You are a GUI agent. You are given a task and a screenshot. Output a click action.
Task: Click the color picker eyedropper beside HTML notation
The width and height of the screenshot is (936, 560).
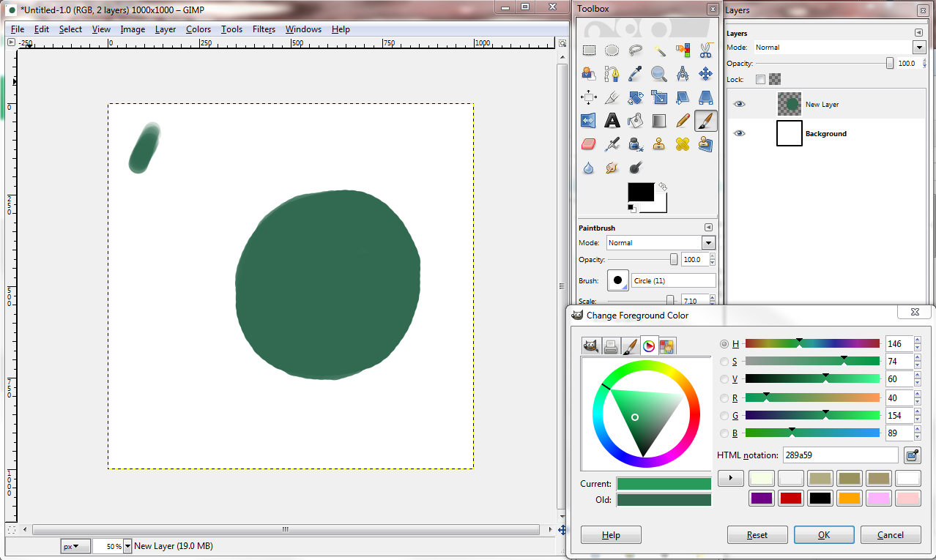tap(912, 455)
